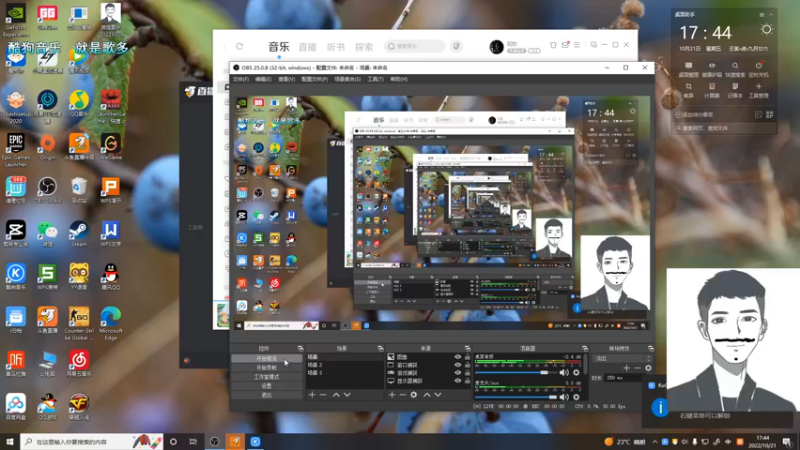
Task: Open the OBS selected source properties gear
Action: click(x=414, y=395)
